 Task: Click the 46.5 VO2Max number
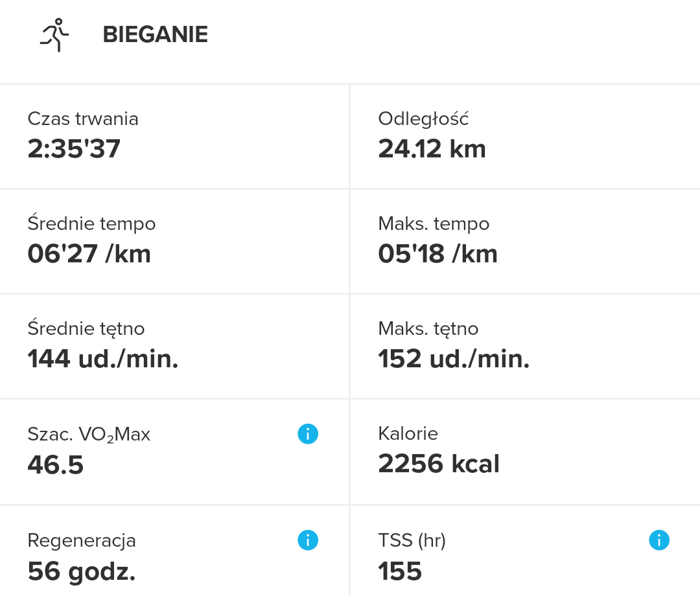(x=56, y=464)
